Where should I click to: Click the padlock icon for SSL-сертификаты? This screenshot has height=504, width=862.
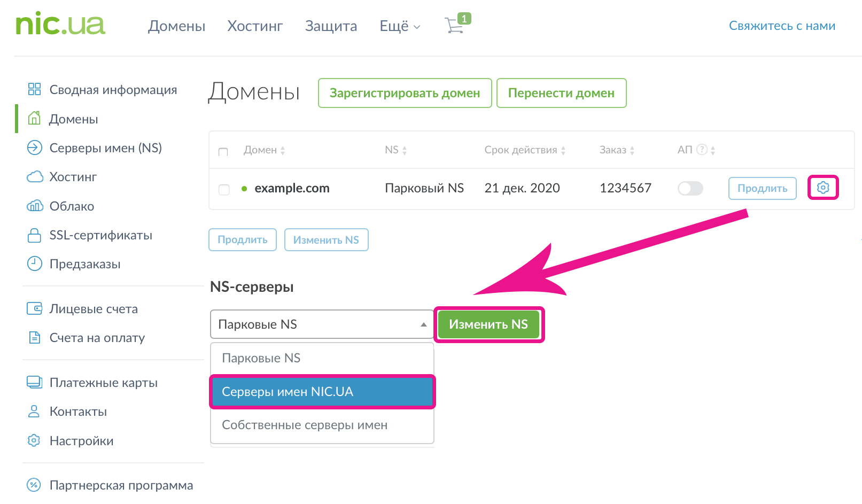(x=34, y=235)
